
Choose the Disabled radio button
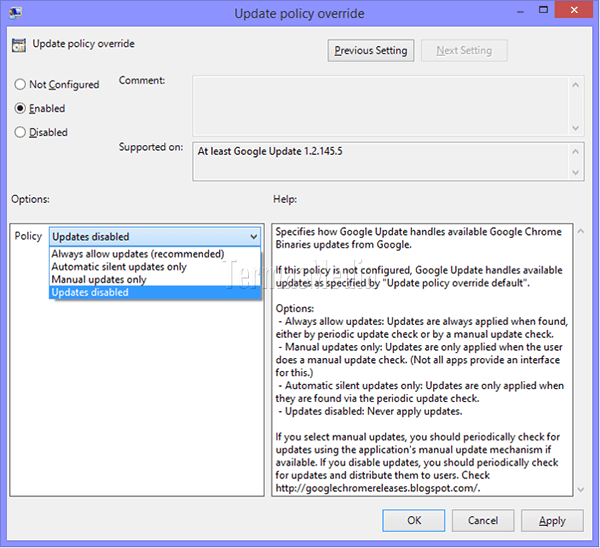pyautogui.click(x=20, y=132)
